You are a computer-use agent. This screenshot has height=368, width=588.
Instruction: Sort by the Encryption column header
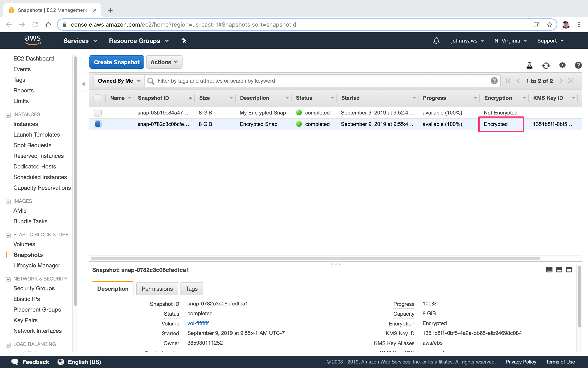(504, 98)
